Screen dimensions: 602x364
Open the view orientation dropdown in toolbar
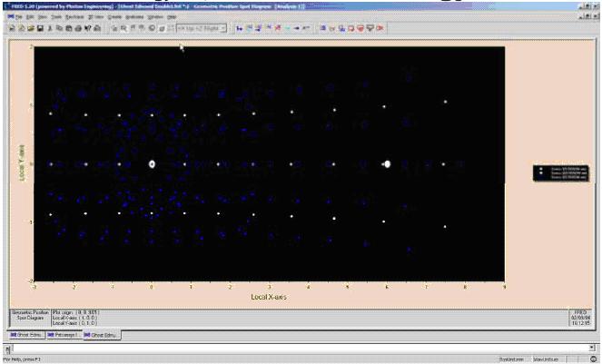click(x=222, y=28)
